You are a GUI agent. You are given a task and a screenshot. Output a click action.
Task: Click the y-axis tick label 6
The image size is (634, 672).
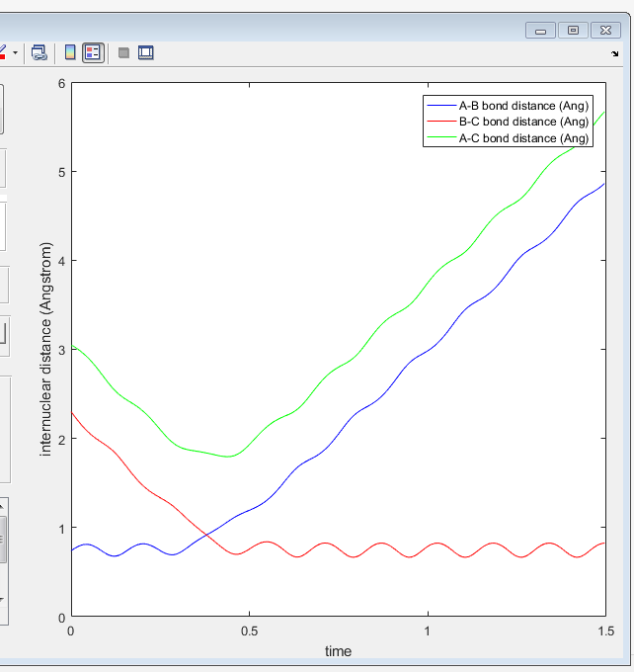pos(62,84)
